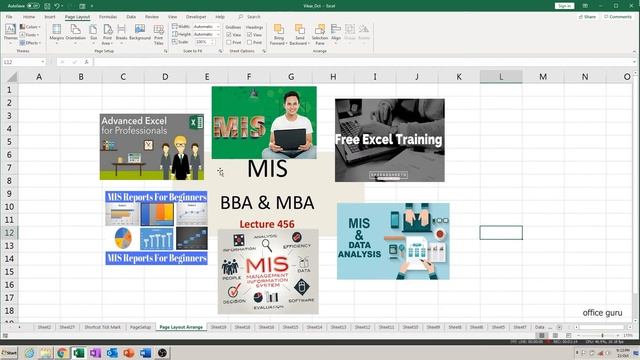Click the Sign in button

(564, 6)
